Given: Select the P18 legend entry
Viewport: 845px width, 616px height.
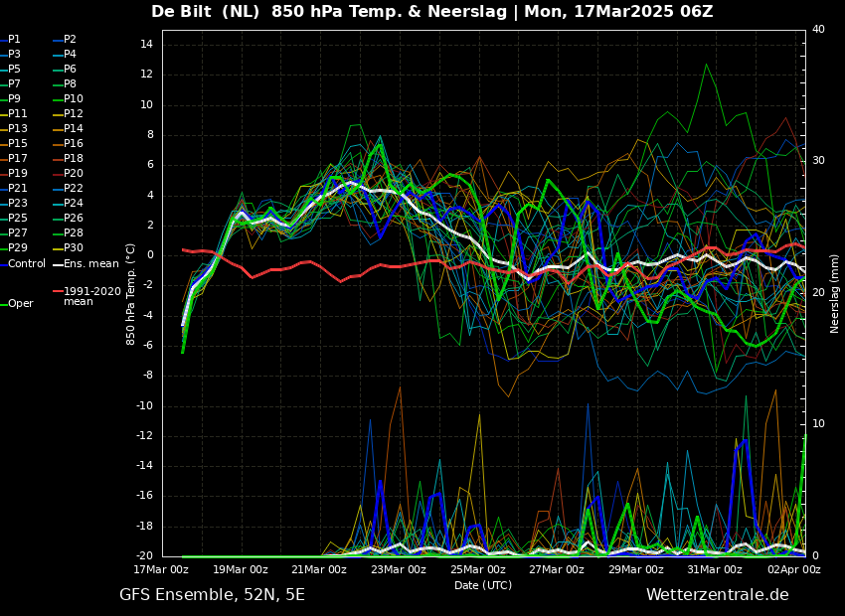Looking at the screenshot, I should pyautogui.click(x=68, y=158).
